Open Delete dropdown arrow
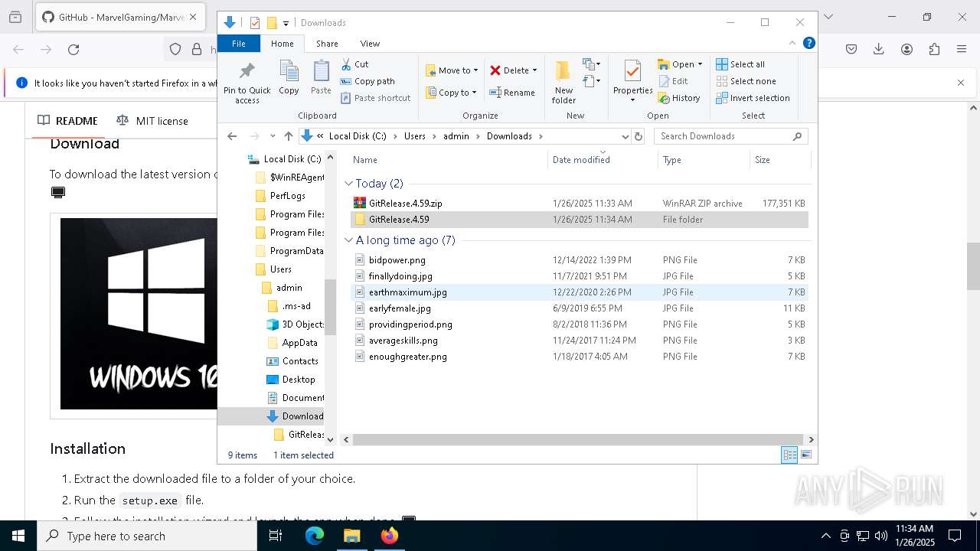Viewport: 980px width, 551px height. tap(534, 70)
